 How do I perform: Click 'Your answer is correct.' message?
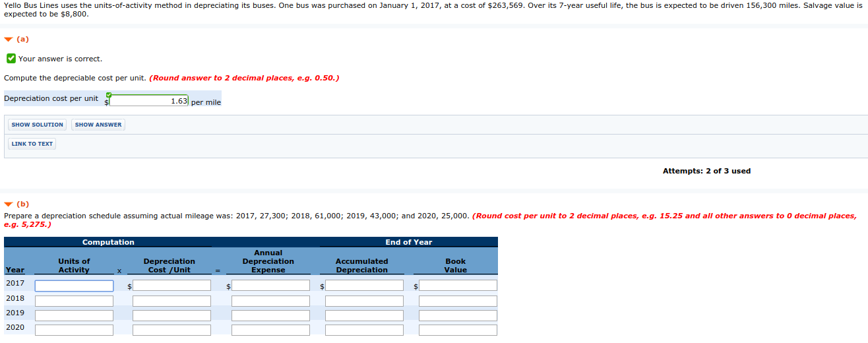[x=60, y=59]
